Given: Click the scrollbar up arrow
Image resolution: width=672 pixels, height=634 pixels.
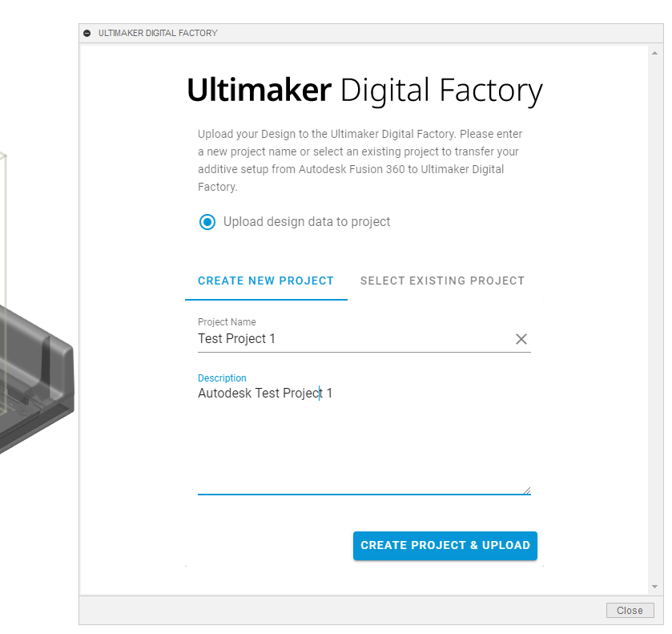Looking at the screenshot, I should coord(654,53).
